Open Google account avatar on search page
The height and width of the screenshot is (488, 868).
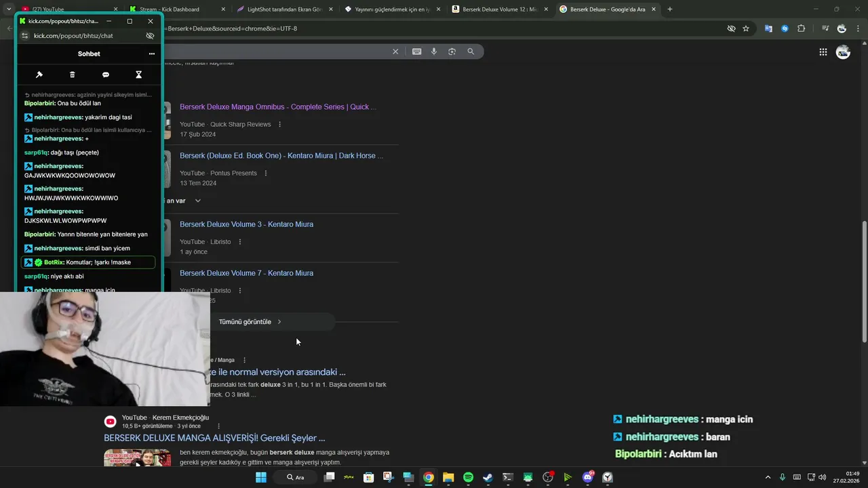tap(843, 52)
